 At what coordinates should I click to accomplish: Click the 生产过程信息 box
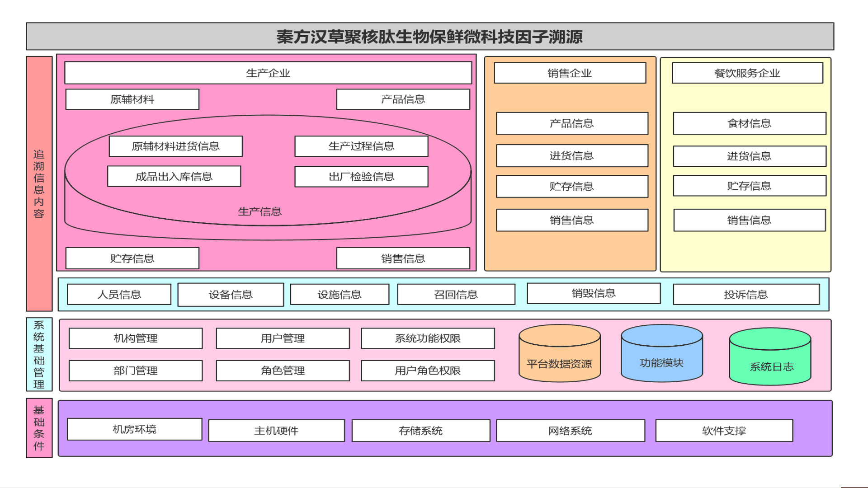point(362,146)
